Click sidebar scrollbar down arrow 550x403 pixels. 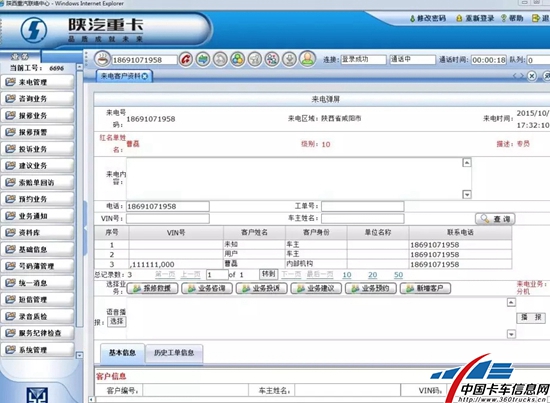[x=80, y=355]
